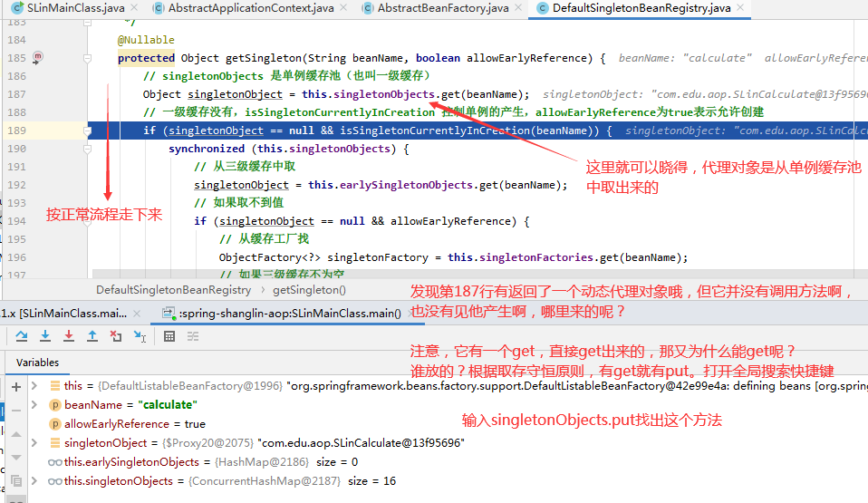The height and width of the screenshot is (503, 868).
Task: Click the parameter icon beside allowEarlyReference
Action: point(54,424)
